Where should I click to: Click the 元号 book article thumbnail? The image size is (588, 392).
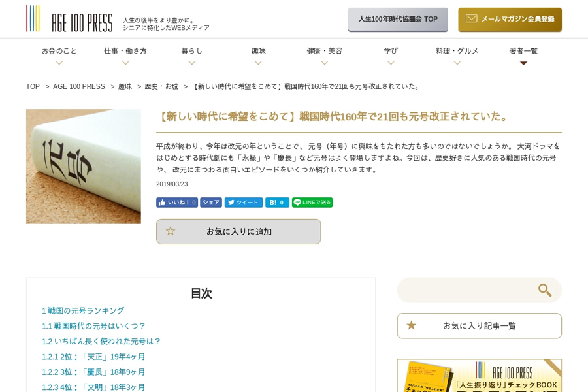(84, 167)
